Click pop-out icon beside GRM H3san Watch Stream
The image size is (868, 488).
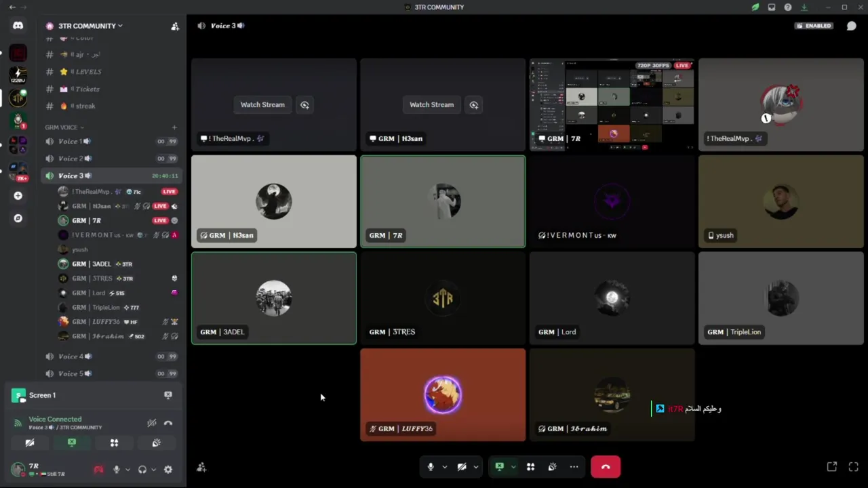pyautogui.click(x=473, y=104)
